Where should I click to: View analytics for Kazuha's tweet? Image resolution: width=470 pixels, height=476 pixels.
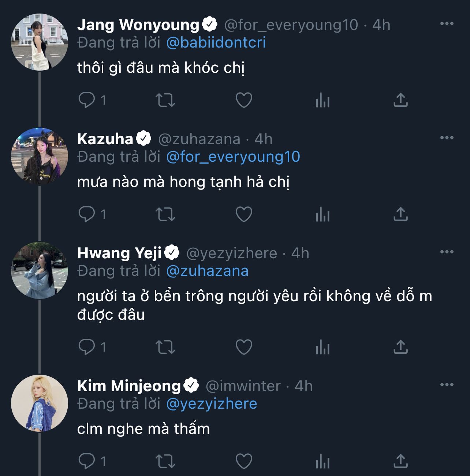point(322,214)
